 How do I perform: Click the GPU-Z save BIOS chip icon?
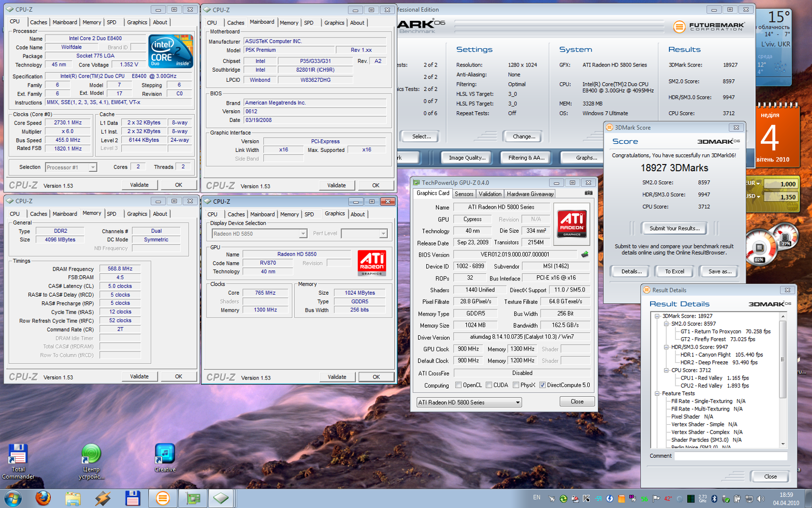click(585, 255)
